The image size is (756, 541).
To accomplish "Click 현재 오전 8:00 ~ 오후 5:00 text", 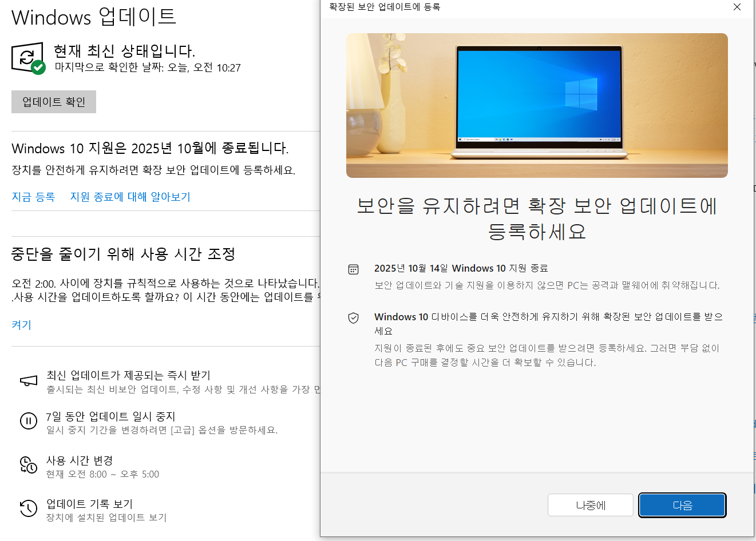I will click(102, 474).
